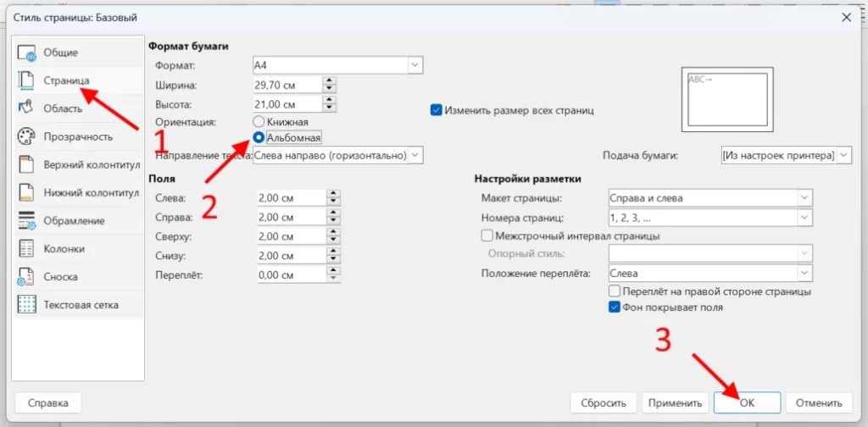Close the Стиль страницы dialog

[847, 18]
